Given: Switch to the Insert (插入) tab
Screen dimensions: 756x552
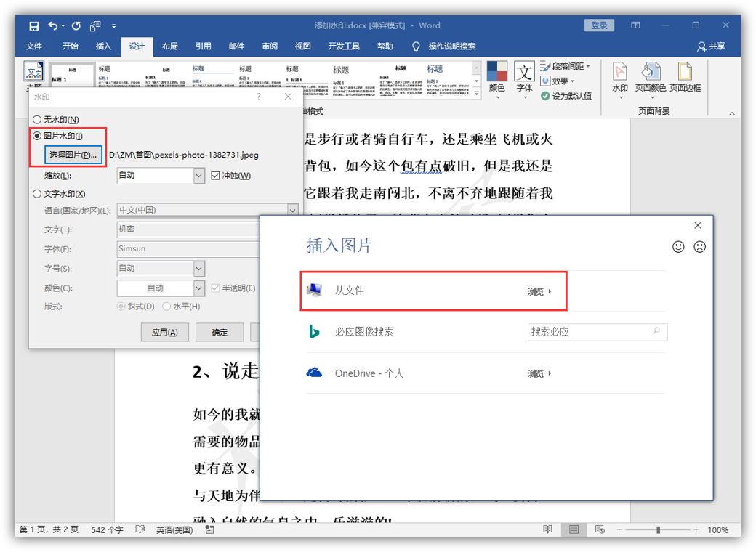Looking at the screenshot, I should coord(103,46).
